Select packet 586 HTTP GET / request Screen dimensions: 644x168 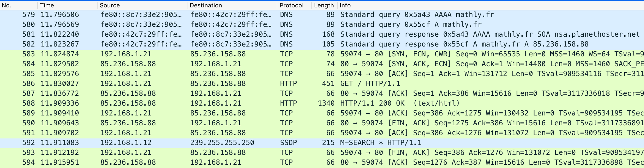[322, 84]
